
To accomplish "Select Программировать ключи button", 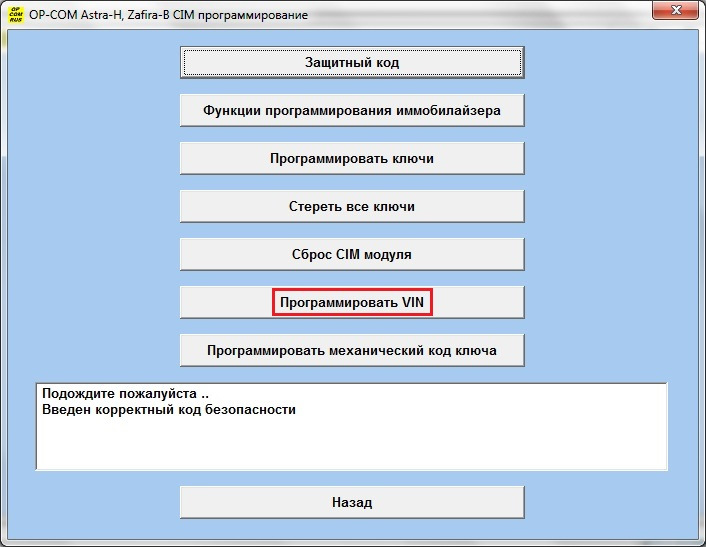I will click(352, 158).
